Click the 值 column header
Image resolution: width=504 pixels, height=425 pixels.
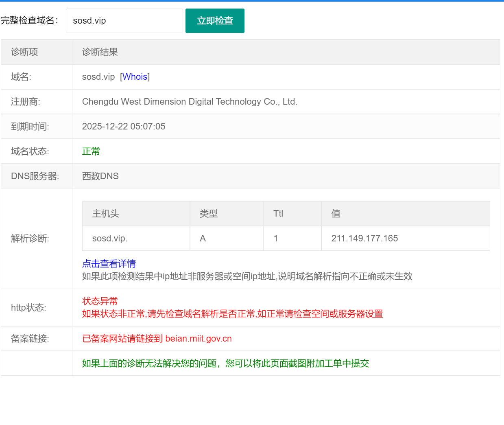pos(336,214)
